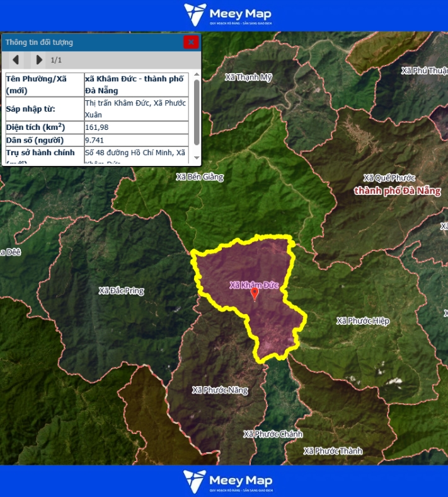Click the Xã Phước Chánh label
Image resolution: width=448 pixels, height=497 pixels.
tap(273, 434)
